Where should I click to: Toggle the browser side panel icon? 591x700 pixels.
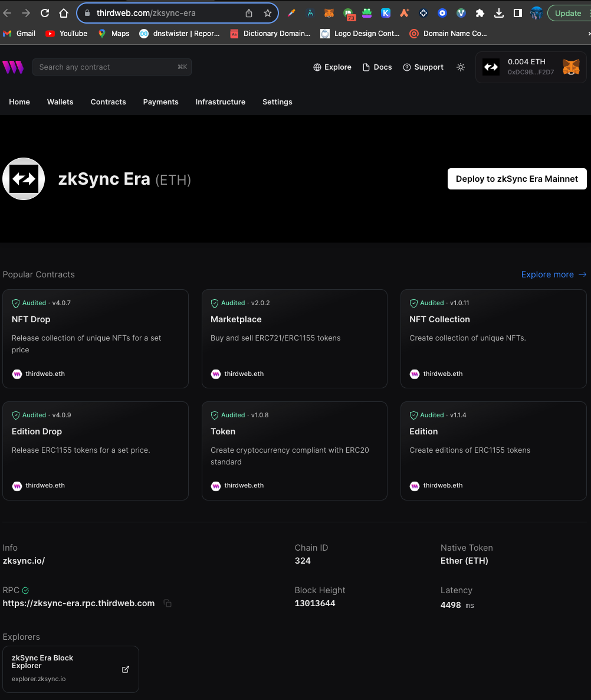tap(518, 14)
